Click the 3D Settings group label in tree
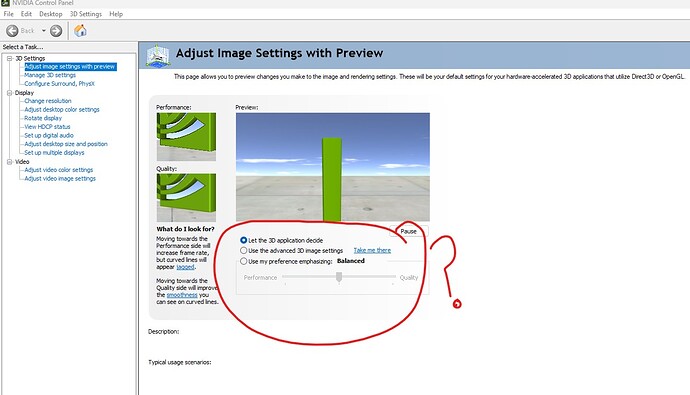The image size is (690, 395). click(x=30, y=58)
